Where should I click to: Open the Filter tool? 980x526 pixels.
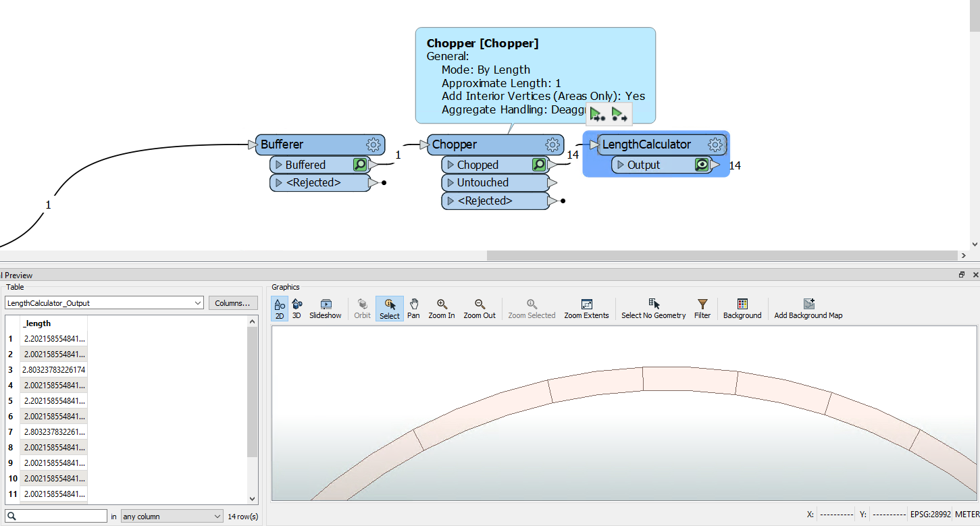coord(702,309)
